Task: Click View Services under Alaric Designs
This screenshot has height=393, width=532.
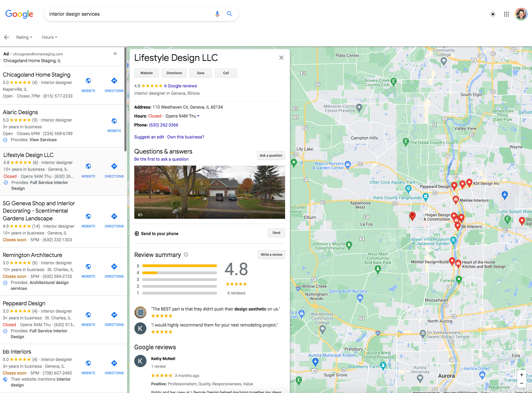Action: click(x=43, y=140)
